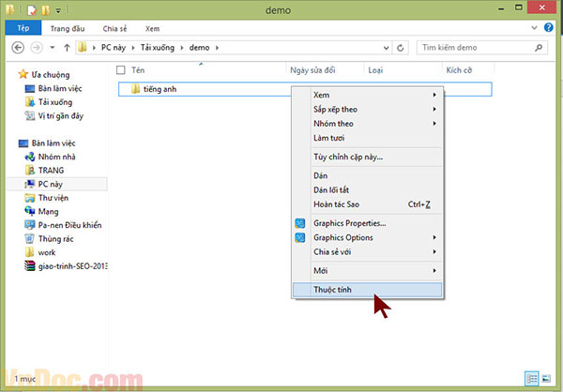
Task: Choose Tùy chỉnh cặp này in menu
Action: coord(368,157)
